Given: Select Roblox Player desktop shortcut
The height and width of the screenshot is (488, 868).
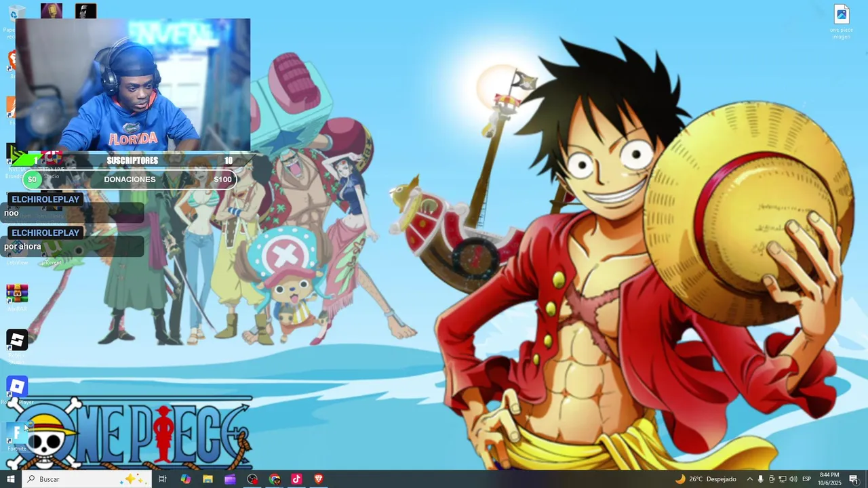Looking at the screenshot, I should point(17,391).
